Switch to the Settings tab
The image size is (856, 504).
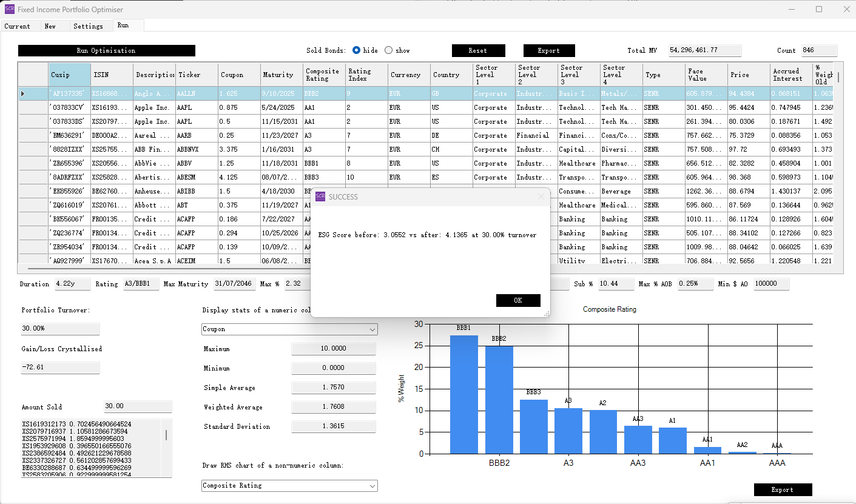(88, 26)
